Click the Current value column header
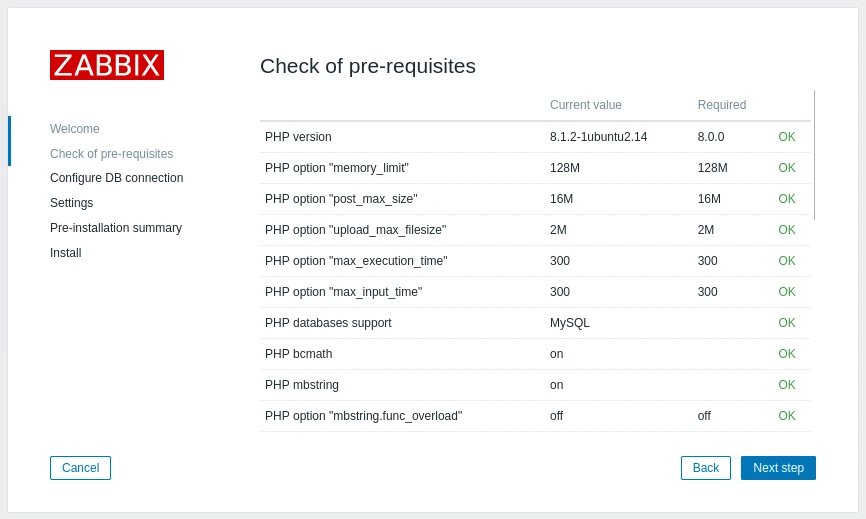The width and height of the screenshot is (866, 519). pos(585,105)
